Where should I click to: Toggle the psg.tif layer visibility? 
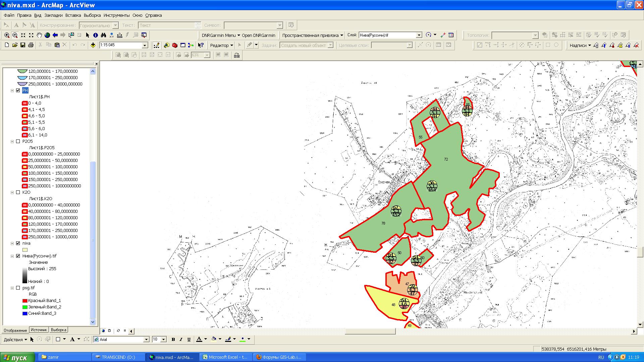[x=18, y=288]
